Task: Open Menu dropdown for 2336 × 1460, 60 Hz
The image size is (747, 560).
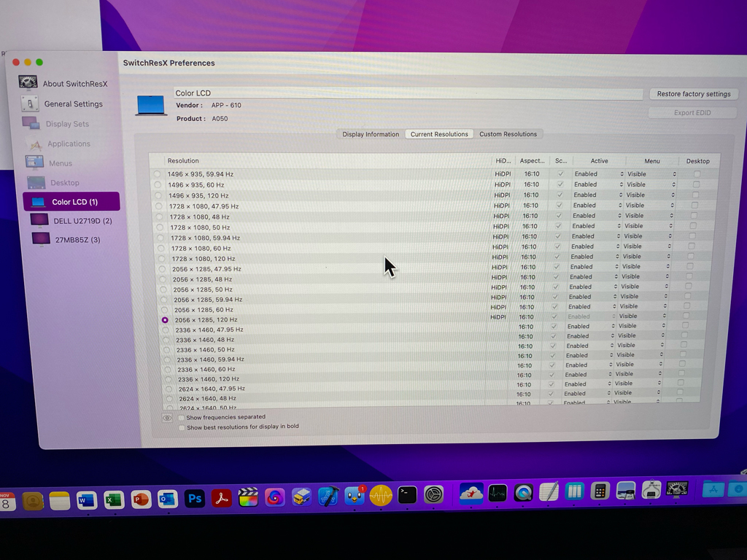Action: pos(638,365)
